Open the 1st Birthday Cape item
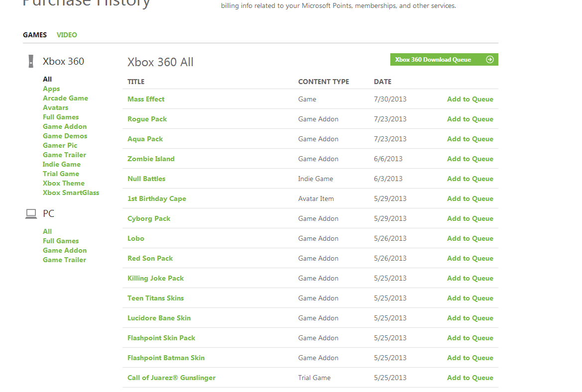The height and width of the screenshot is (392, 582). [157, 199]
